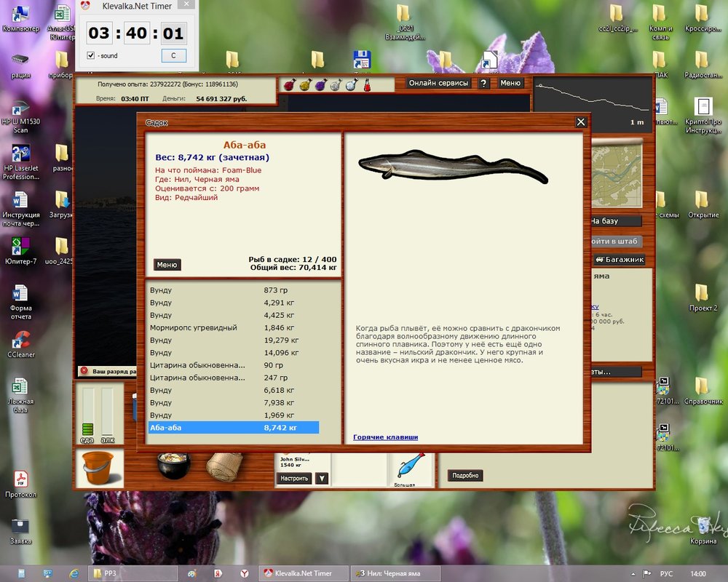Click the minutes field in timer
Screen dimensions: 728x582
(x=137, y=33)
